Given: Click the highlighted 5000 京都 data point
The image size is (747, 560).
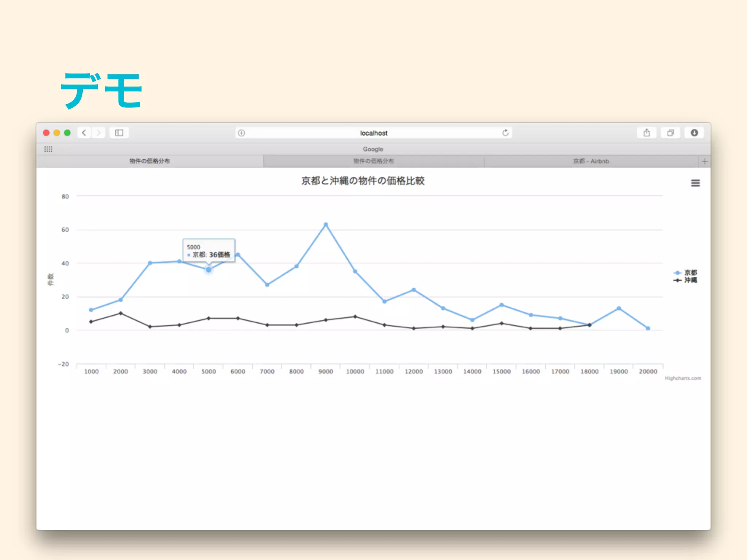Looking at the screenshot, I should (208, 270).
